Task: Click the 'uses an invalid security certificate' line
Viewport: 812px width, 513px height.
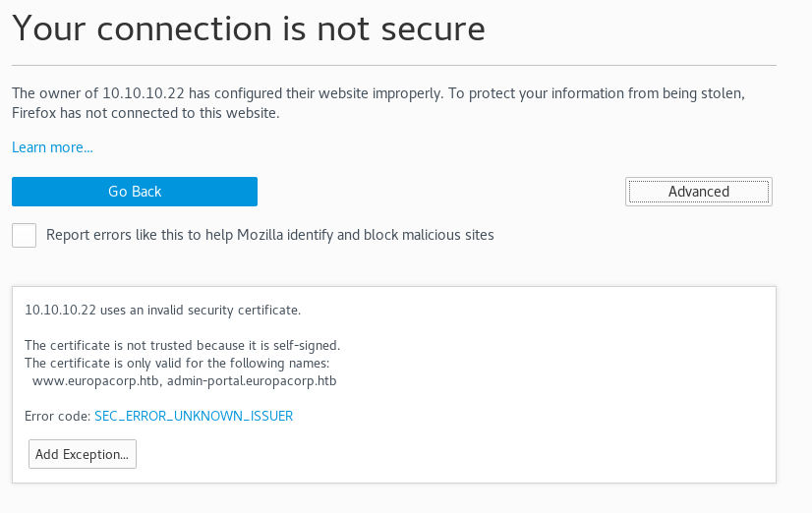Action: click(x=162, y=310)
